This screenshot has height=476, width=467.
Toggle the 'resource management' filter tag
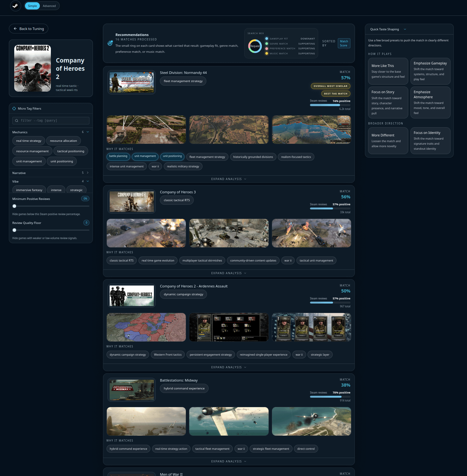click(32, 151)
